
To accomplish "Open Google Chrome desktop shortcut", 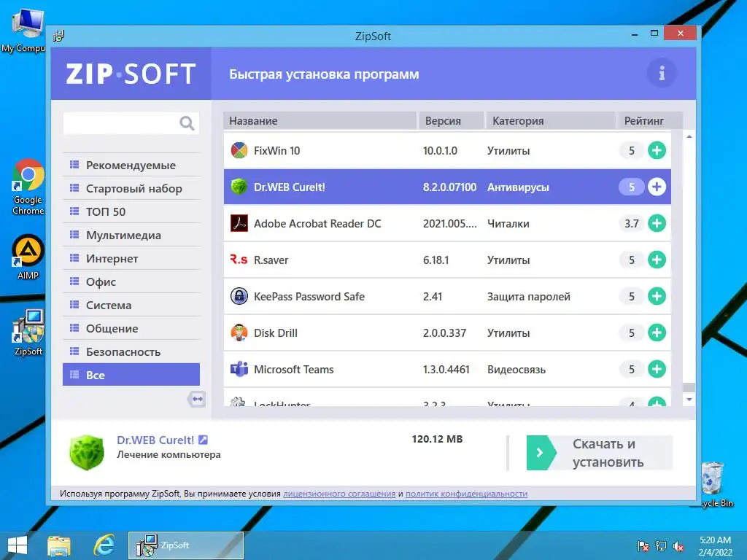I will click(x=28, y=187).
